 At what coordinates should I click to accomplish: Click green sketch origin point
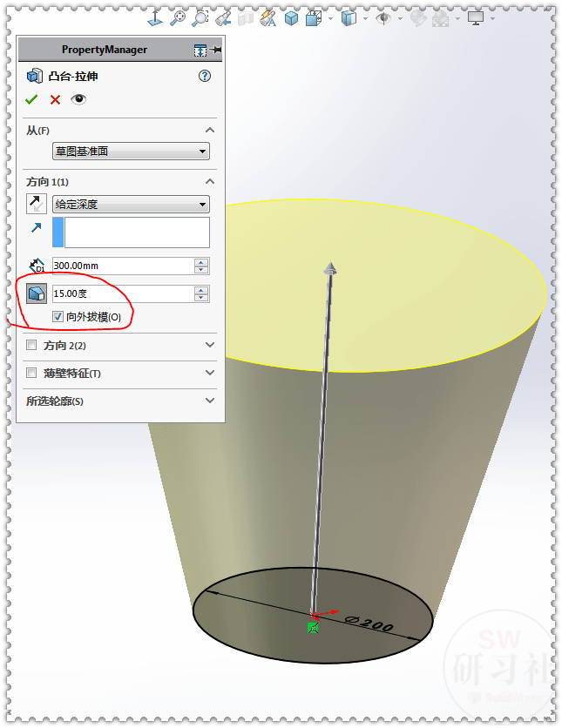[313, 628]
